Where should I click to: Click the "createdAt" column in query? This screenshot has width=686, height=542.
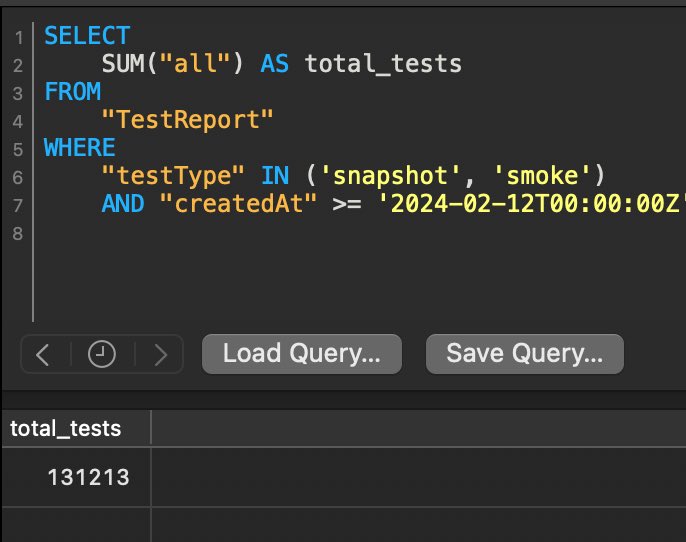[x=238, y=204]
